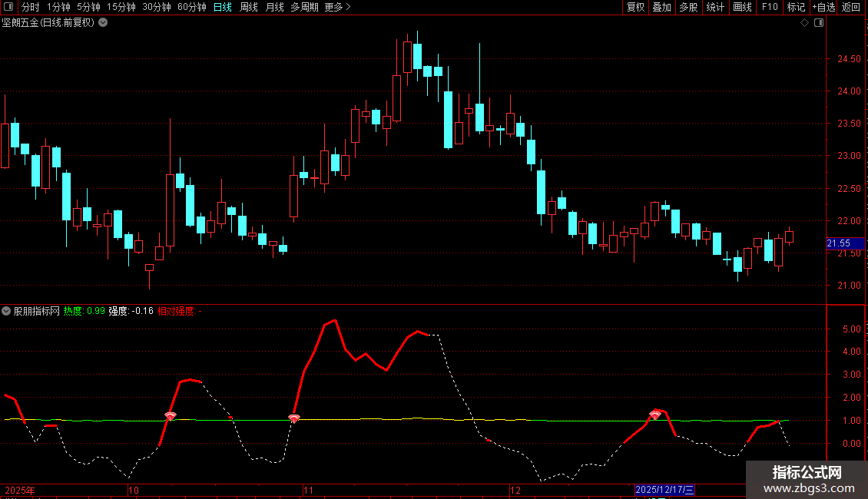Click the month 11 axis label
The image size is (868, 499).
pos(308,490)
